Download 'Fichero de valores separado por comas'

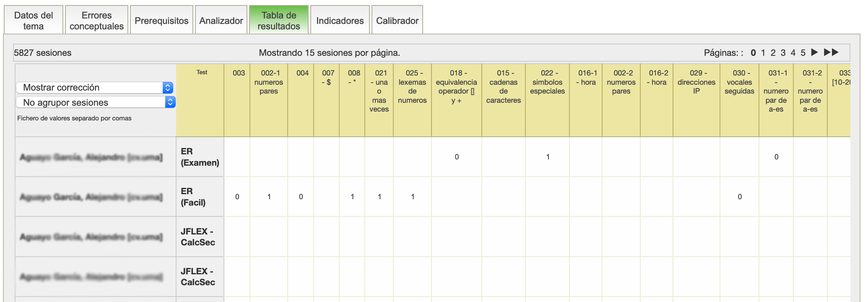pos(74,118)
